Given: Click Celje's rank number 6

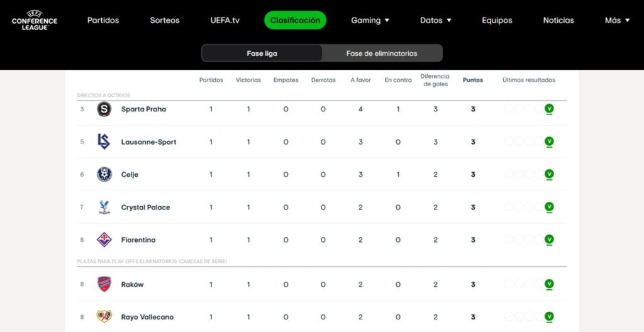Looking at the screenshot, I should (x=82, y=174).
